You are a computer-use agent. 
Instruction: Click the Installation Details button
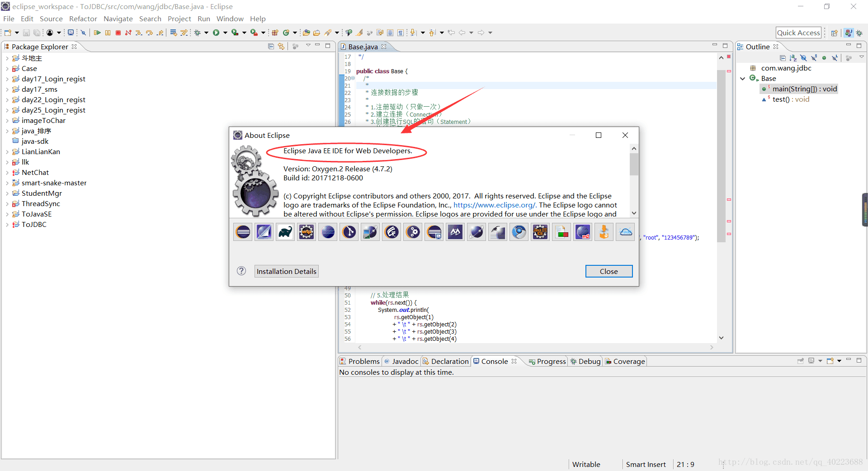[x=287, y=271]
